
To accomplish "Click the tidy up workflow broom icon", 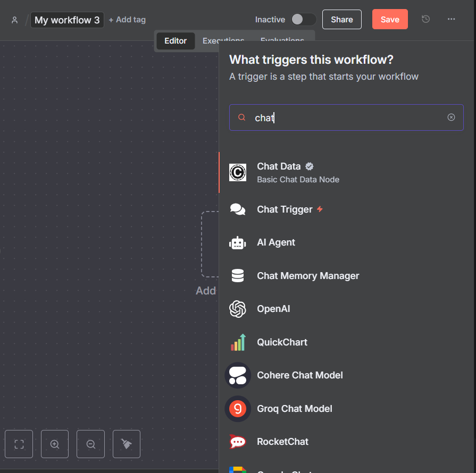I will [x=127, y=444].
